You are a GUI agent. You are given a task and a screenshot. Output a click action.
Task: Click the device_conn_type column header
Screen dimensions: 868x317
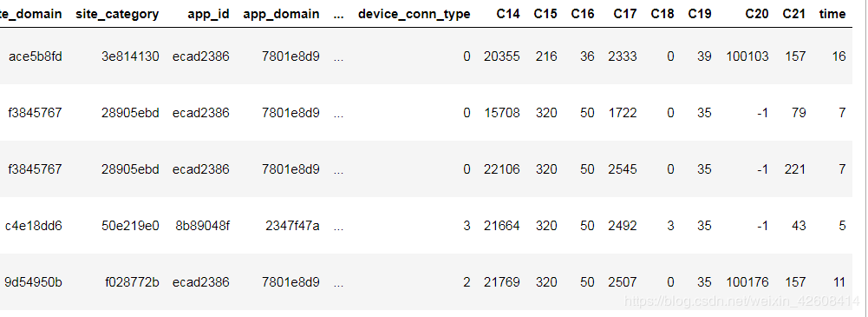coord(414,14)
